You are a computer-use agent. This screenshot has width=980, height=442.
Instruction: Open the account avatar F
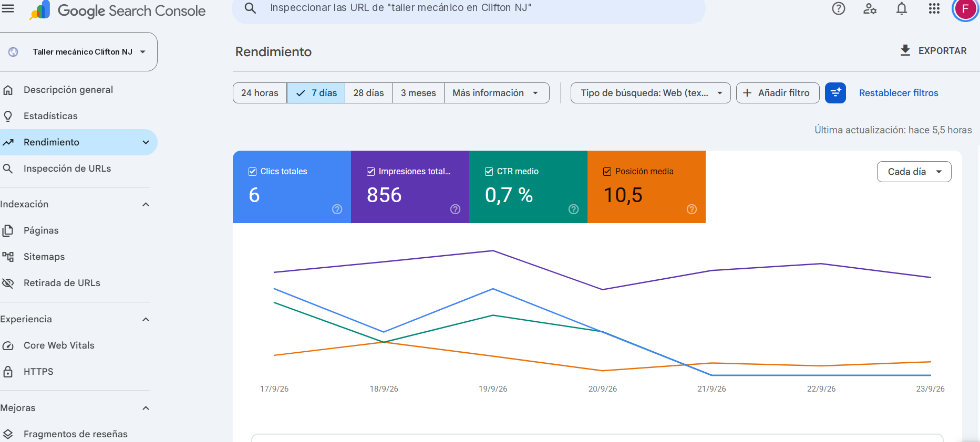tap(965, 9)
